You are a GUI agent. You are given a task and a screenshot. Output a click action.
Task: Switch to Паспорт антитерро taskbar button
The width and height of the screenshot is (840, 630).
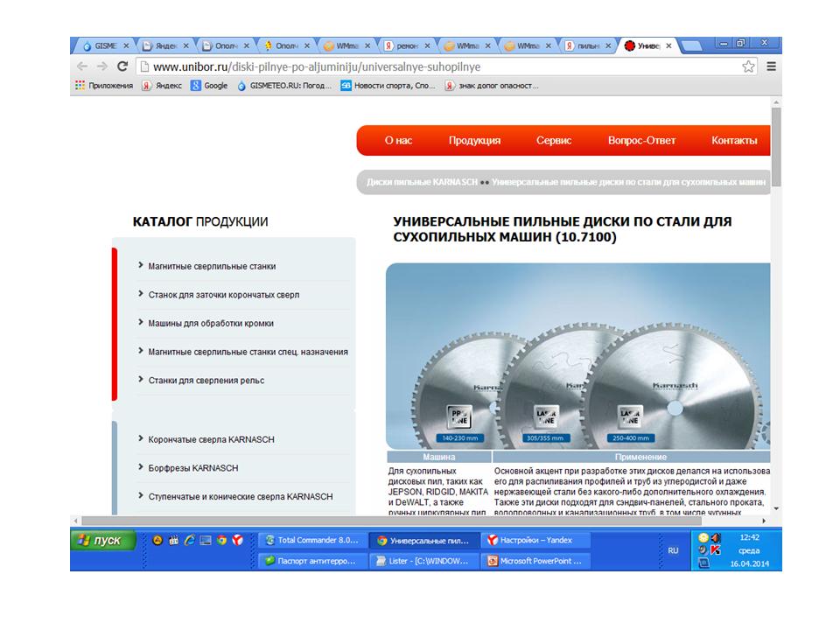314,561
